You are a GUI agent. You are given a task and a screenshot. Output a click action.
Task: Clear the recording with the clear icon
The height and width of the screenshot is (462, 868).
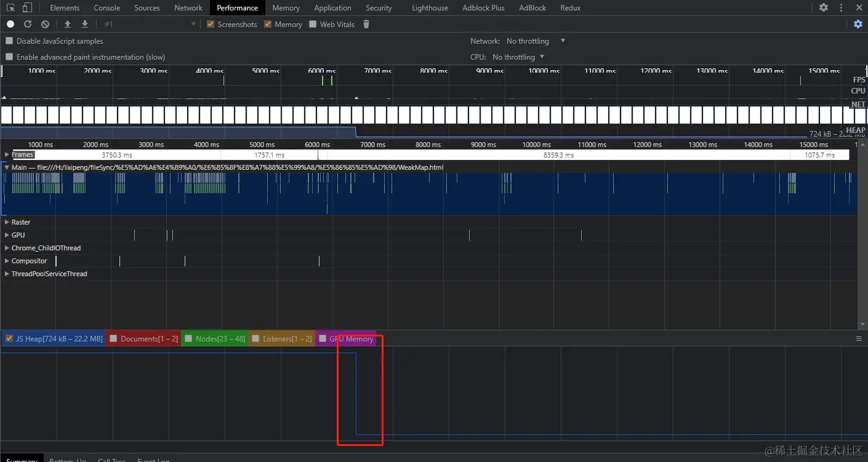[x=45, y=24]
